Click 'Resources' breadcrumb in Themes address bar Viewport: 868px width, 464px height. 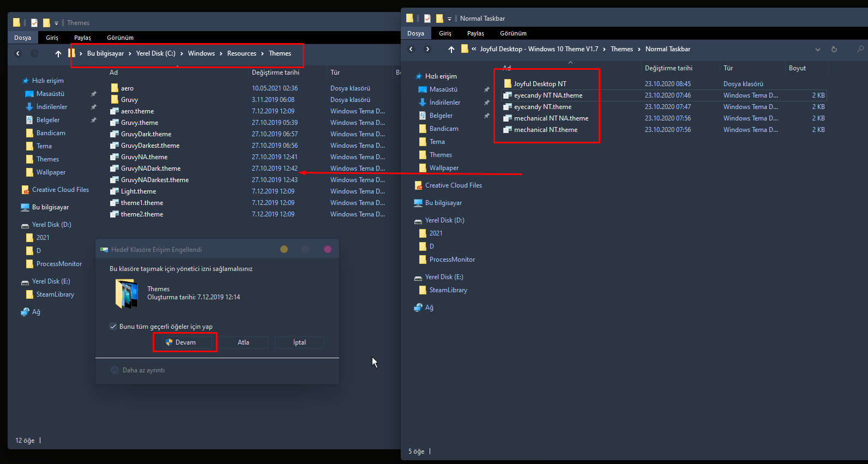coord(242,53)
